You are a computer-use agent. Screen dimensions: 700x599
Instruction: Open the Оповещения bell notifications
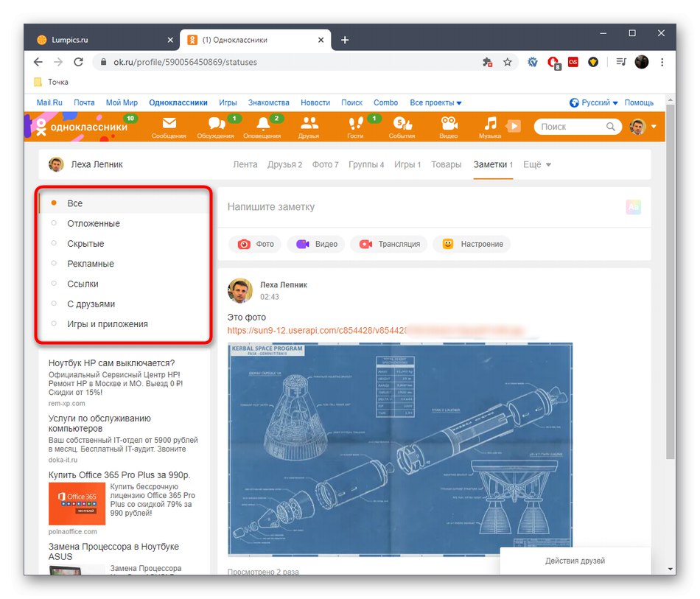pyautogui.click(x=262, y=127)
